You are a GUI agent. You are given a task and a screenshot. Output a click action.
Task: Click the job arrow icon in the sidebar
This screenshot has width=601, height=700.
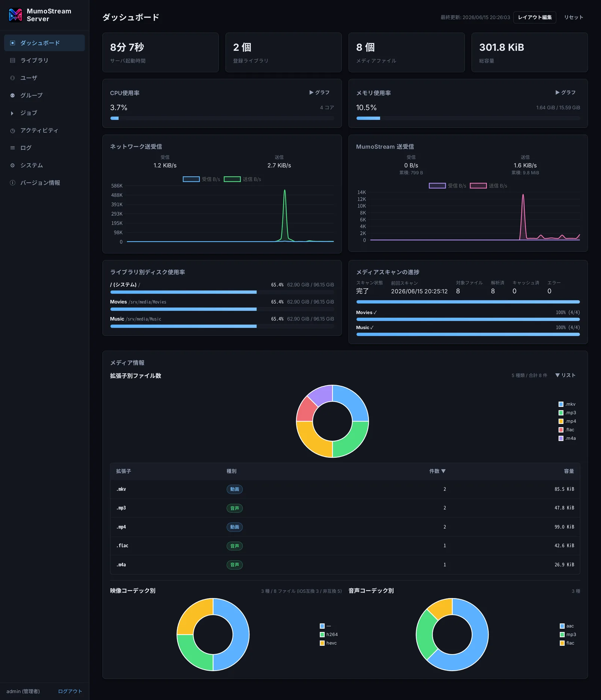click(12, 113)
